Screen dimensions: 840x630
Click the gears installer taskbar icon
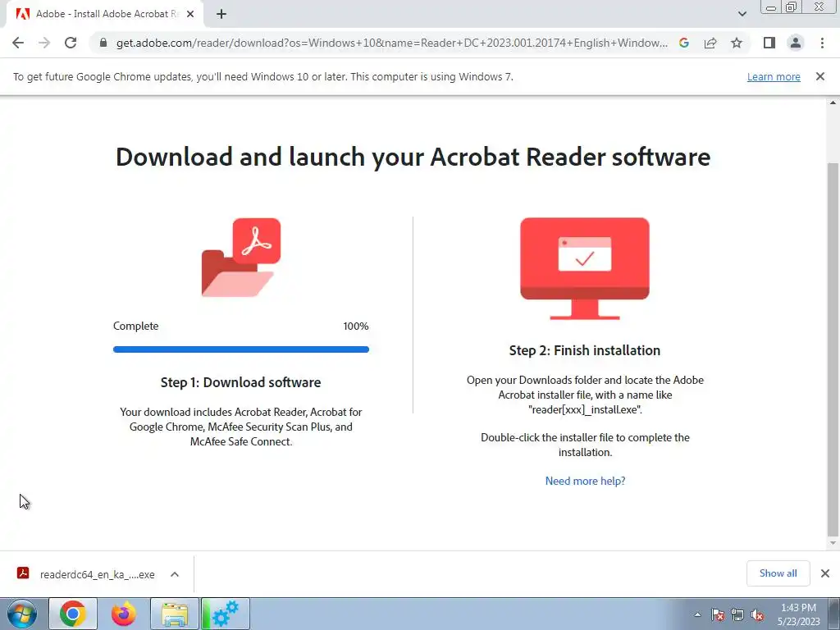[226, 614]
